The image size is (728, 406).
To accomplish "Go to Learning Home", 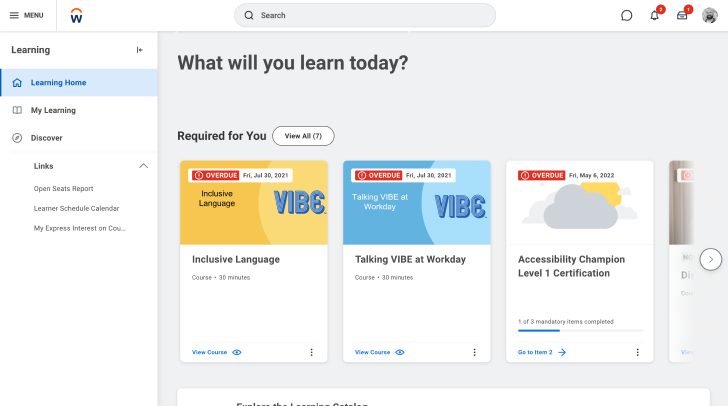I will [58, 82].
